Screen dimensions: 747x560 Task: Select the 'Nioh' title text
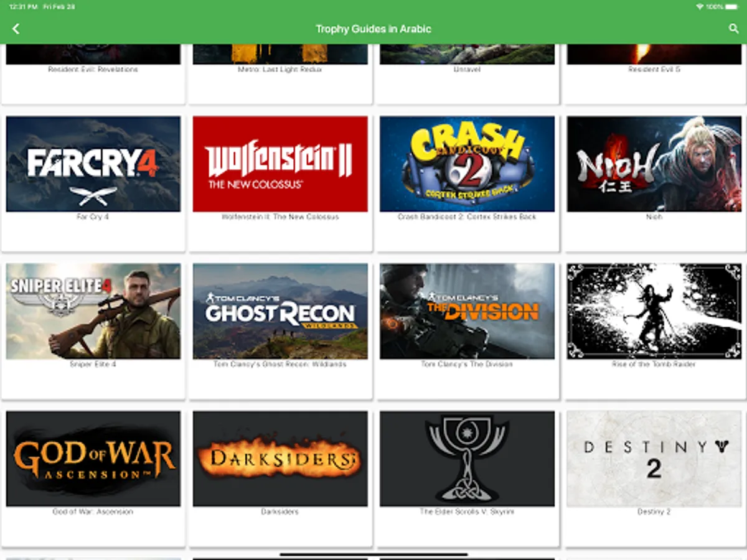point(654,217)
